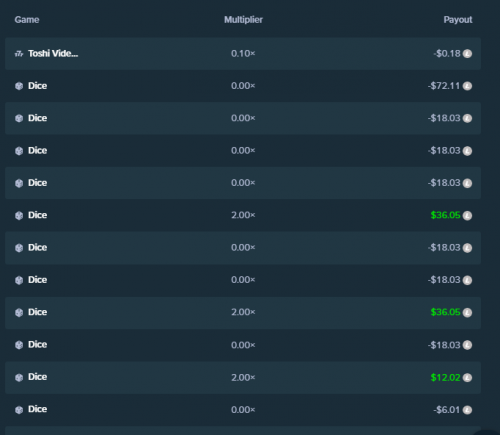Click the Litecoin coin icon next to -$0.18
Image resolution: width=500 pixels, height=435 pixels.
point(467,54)
